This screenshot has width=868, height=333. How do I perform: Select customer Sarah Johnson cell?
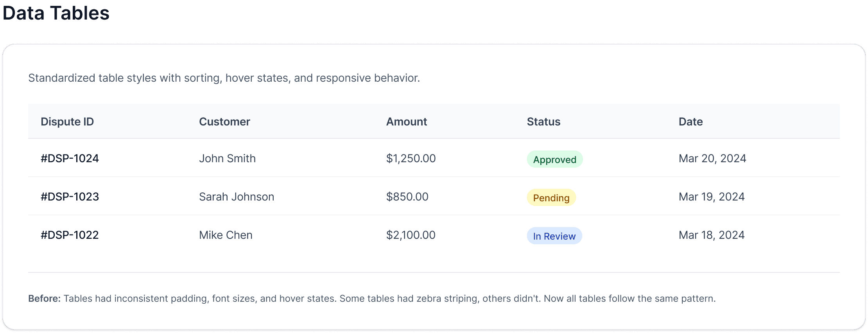point(237,197)
